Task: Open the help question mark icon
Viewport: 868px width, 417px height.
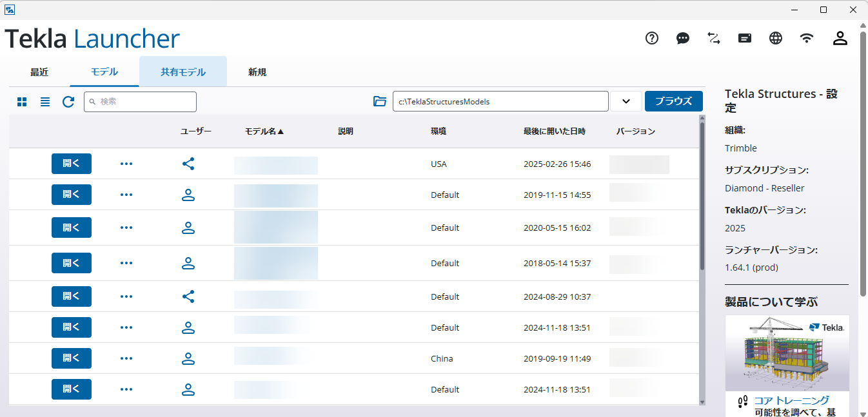Action: 652,38
